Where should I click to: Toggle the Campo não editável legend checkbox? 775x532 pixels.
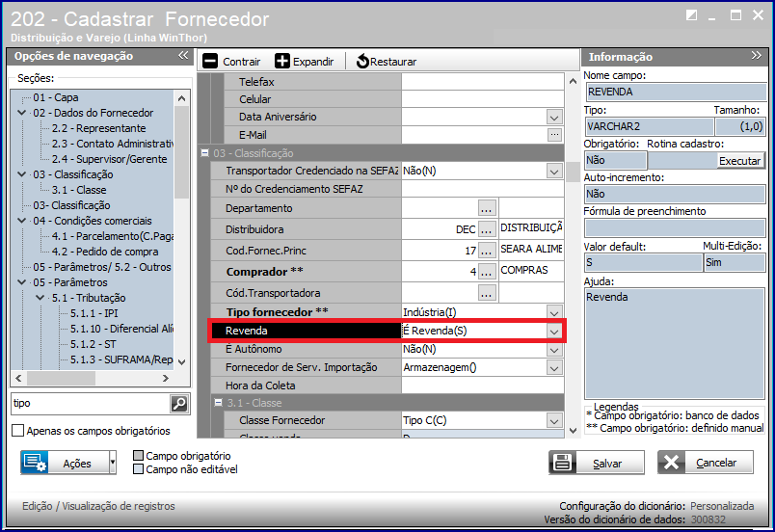[139, 468]
